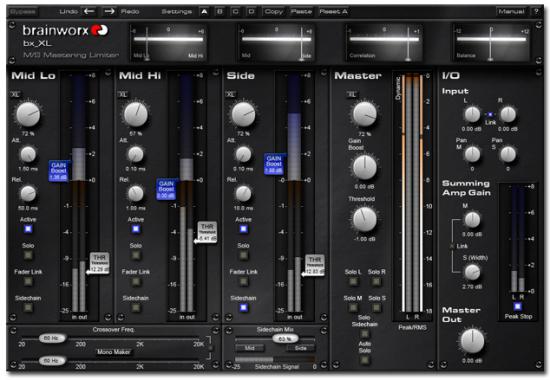Toggle the Input L/R Link switch
The height and width of the screenshot is (380, 550).
pyautogui.click(x=490, y=114)
